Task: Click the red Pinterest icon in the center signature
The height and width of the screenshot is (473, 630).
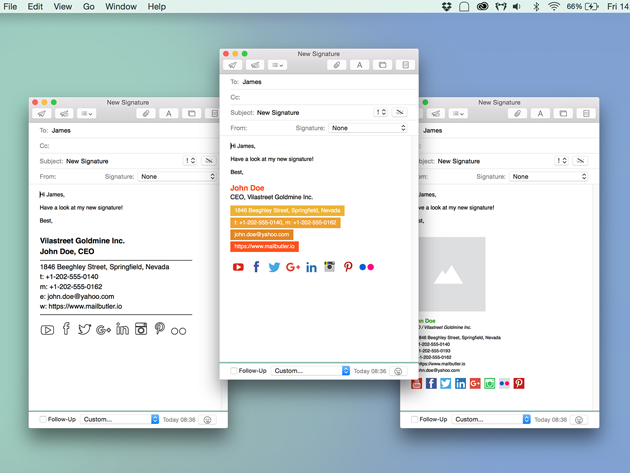Action: click(348, 267)
